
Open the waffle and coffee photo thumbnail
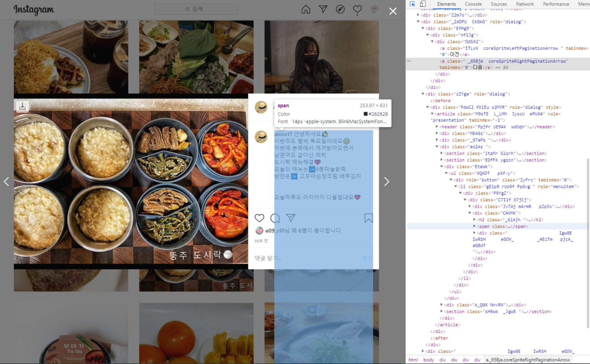pos(71,57)
